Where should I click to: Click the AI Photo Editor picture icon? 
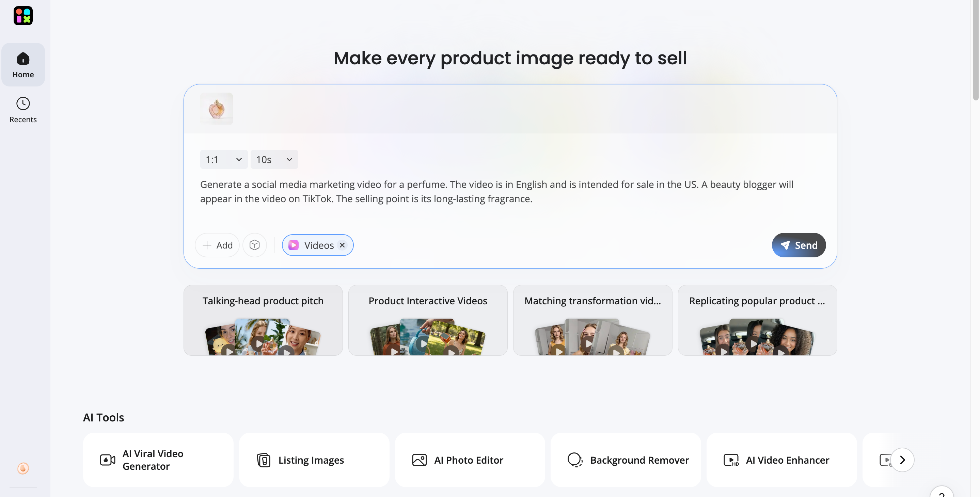coord(419,460)
